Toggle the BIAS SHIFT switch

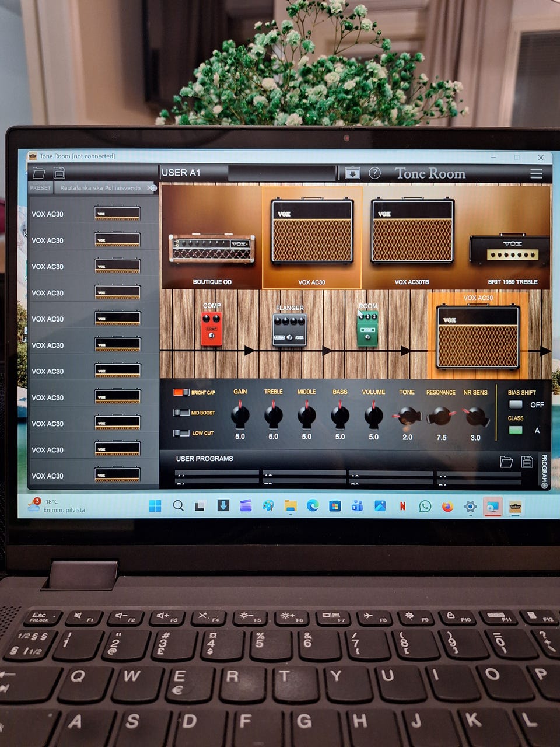click(x=516, y=404)
